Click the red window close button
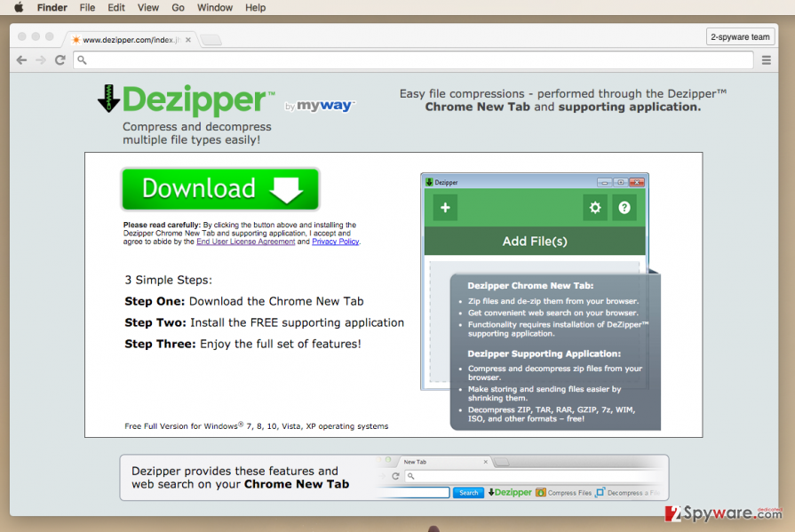795x532 pixels. click(22, 36)
